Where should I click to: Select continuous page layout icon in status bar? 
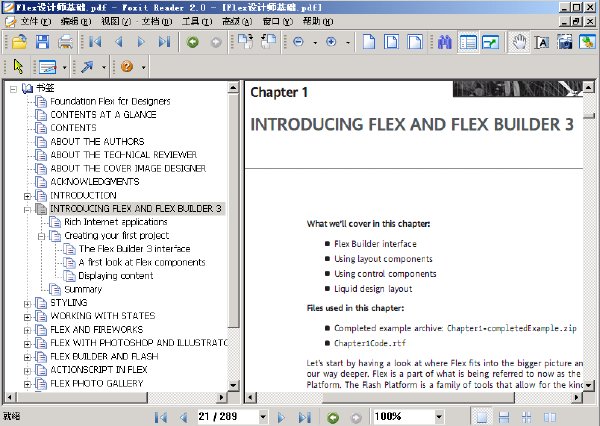click(x=504, y=417)
